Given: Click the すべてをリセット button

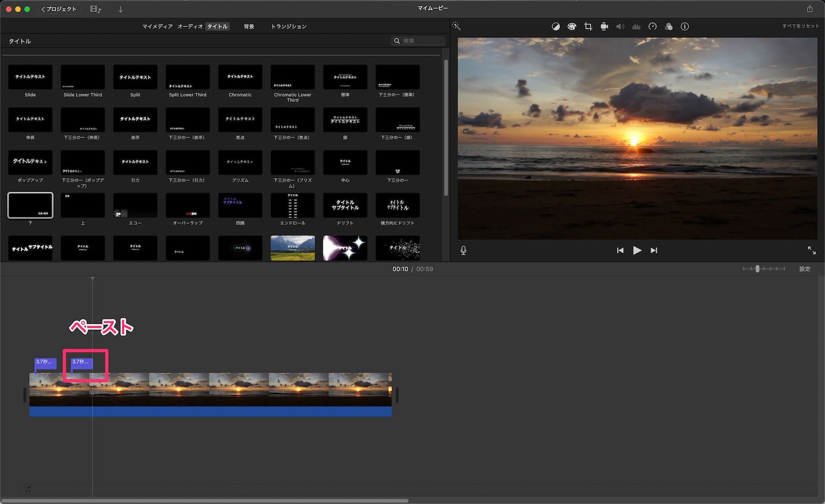Looking at the screenshot, I should 800,26.
